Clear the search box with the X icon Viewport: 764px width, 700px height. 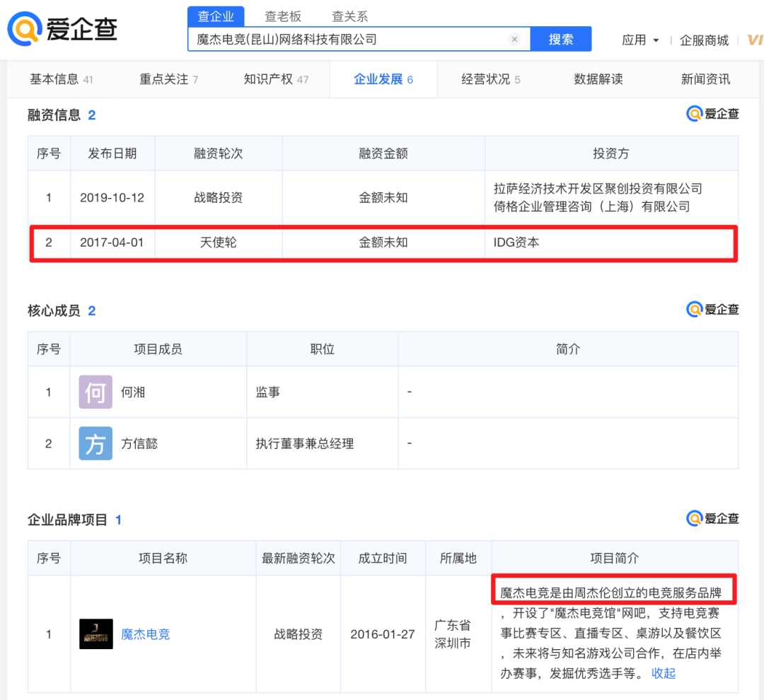(x=514, y=40)
